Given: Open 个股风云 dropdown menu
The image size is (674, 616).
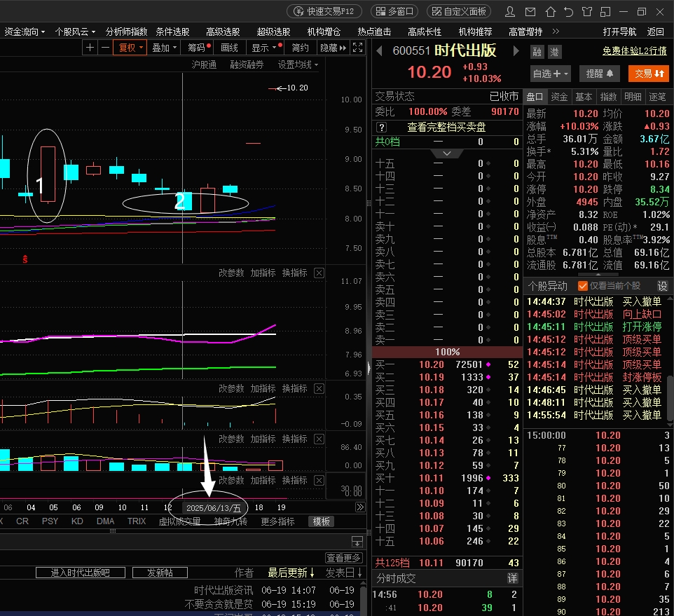Looking at the screenshot, I should (x=75, y=32).
